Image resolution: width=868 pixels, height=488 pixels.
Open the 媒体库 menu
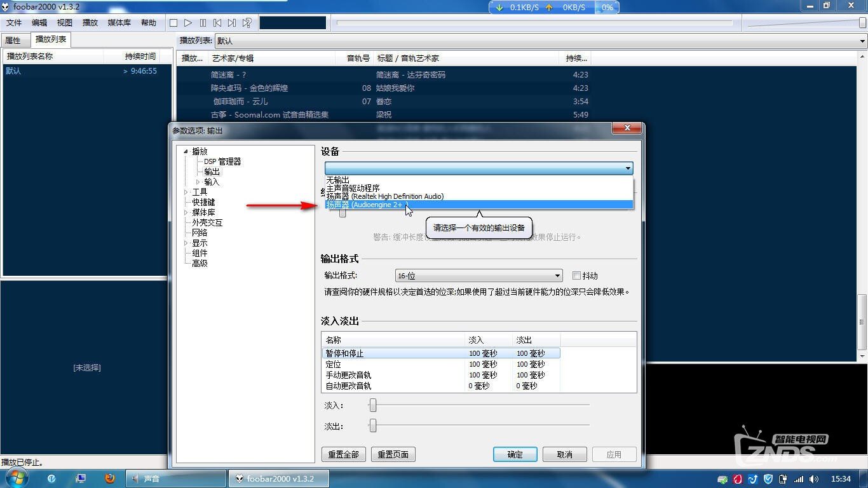pos(119,23)
